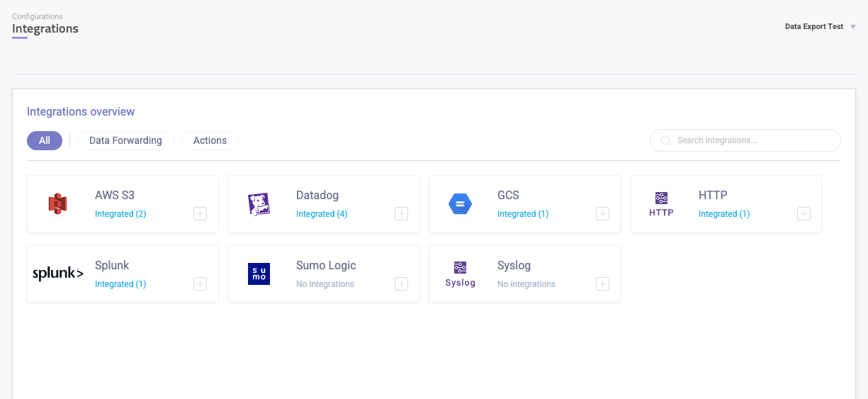Click the Datadog dog logo icon
The image size is (868, 399).
point(259,204)
